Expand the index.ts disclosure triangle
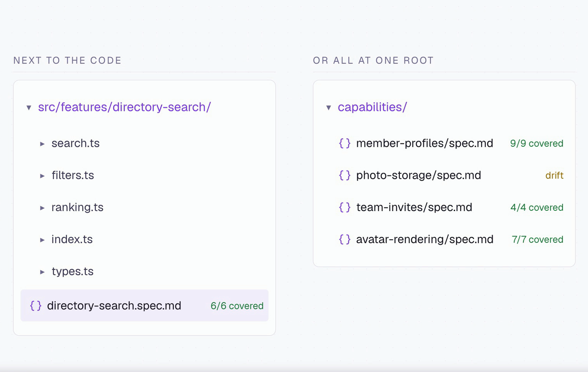588x372 pixels. pyautogui.click(x=42, y=240)
